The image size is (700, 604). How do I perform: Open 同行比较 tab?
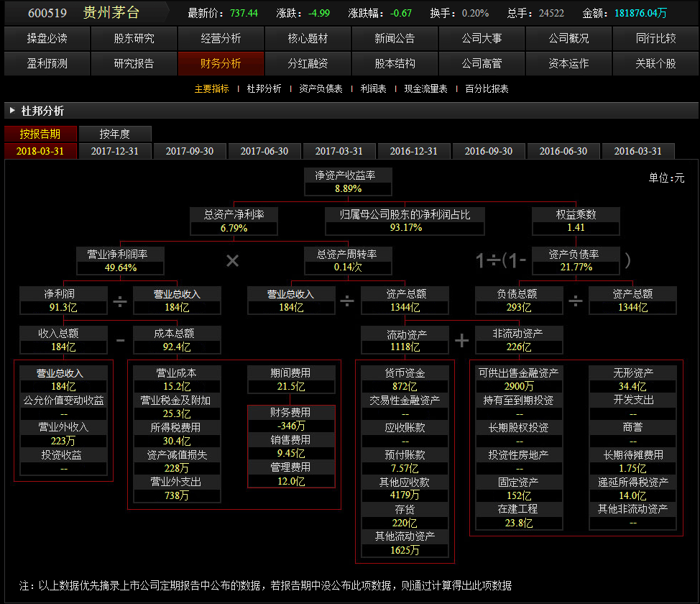coord(656,38)
